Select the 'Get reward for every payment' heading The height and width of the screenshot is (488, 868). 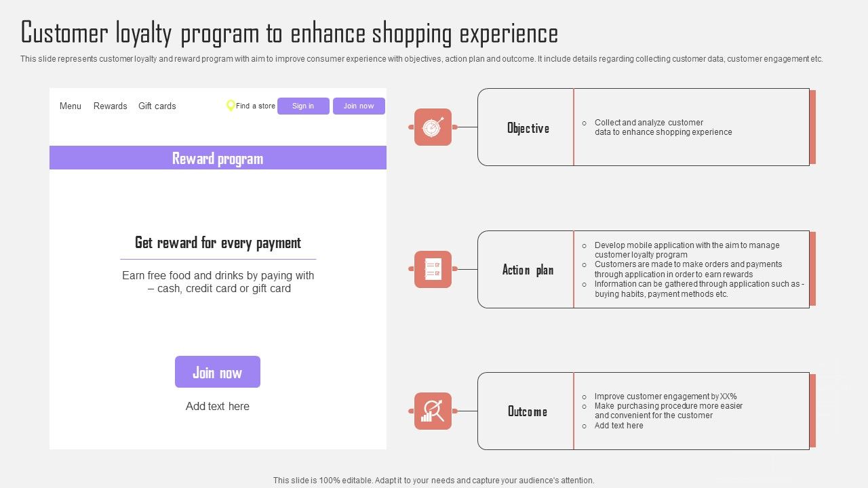[218, 243]
